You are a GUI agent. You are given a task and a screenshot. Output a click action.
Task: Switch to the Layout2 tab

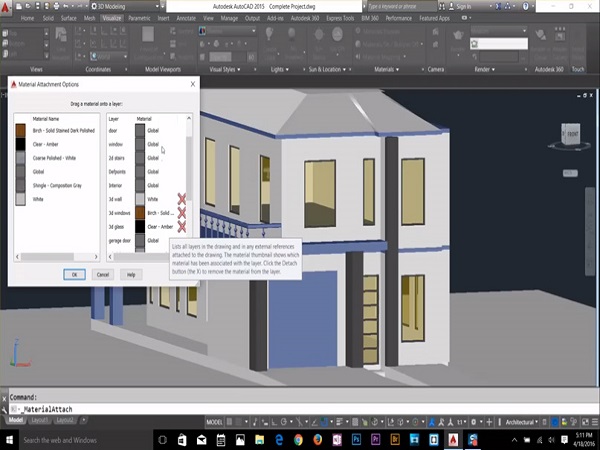click(64, 420)
